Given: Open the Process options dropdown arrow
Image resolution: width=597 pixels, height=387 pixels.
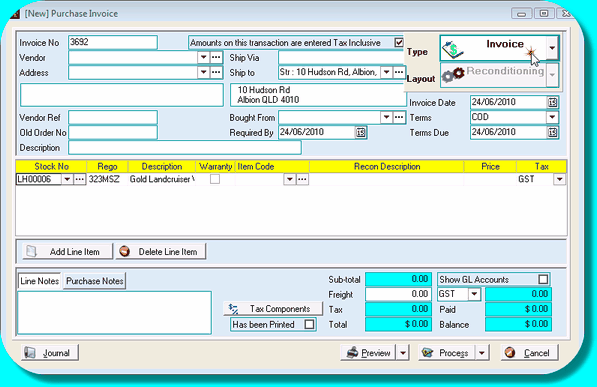Looking at the screenshot, I should (x=482, y=353).
